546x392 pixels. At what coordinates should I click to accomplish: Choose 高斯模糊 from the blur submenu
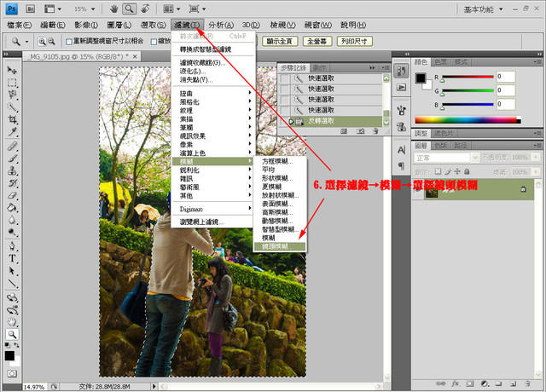coord(280,212)
